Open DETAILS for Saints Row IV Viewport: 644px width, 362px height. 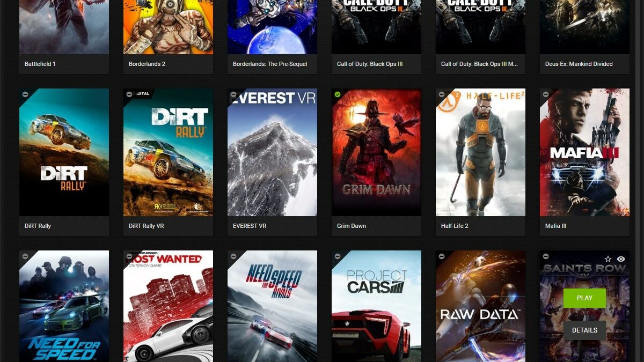tap(584, 330)
